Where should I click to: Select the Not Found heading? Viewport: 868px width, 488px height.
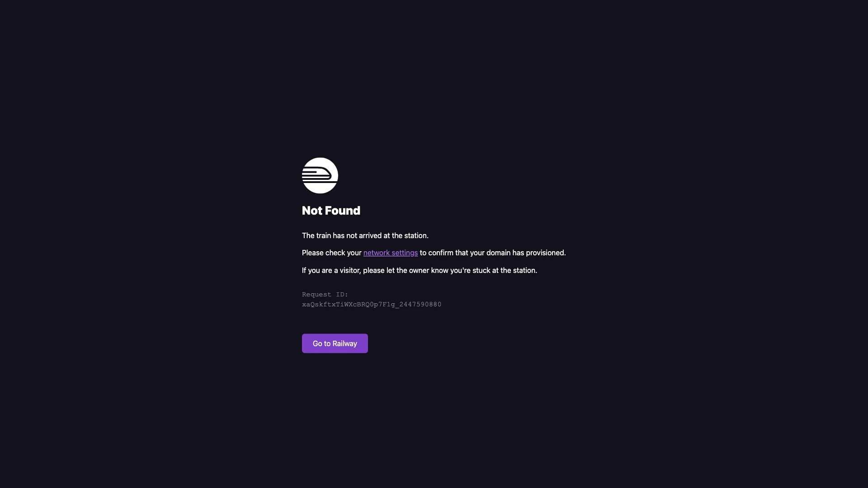[x=331, y=211]
